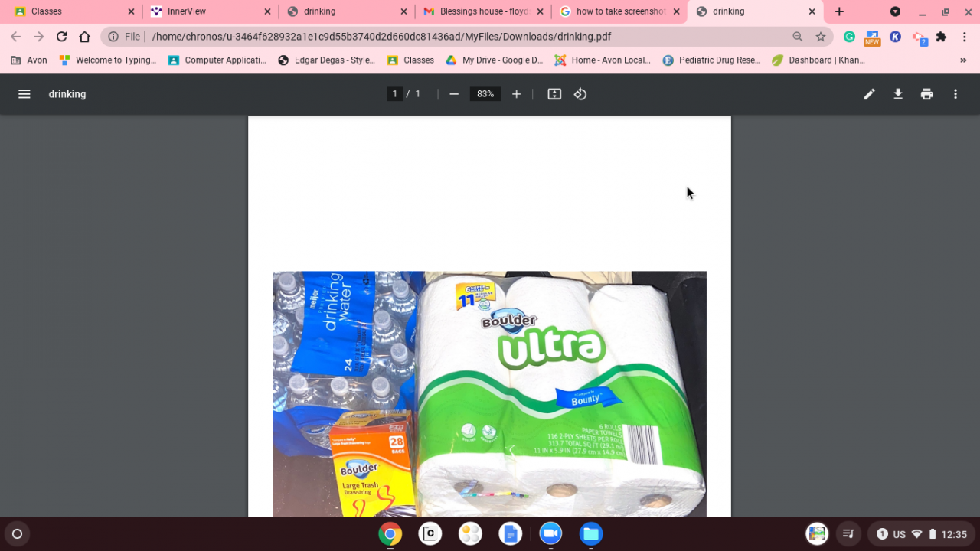Screen dimensions: 980x551
Task: Open the Chrome three-dot menu
Action: click(965, 37)
